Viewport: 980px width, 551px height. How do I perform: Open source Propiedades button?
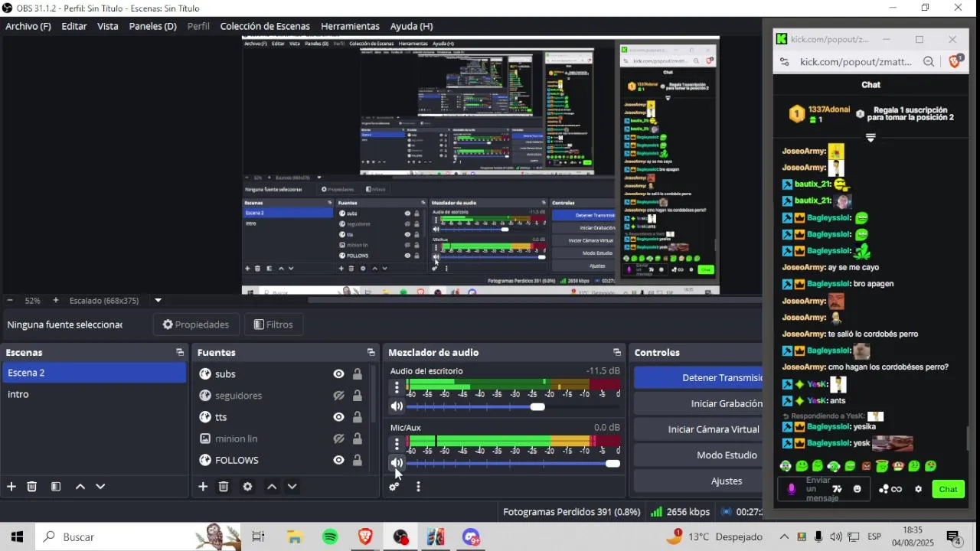[x=196, y=324]
